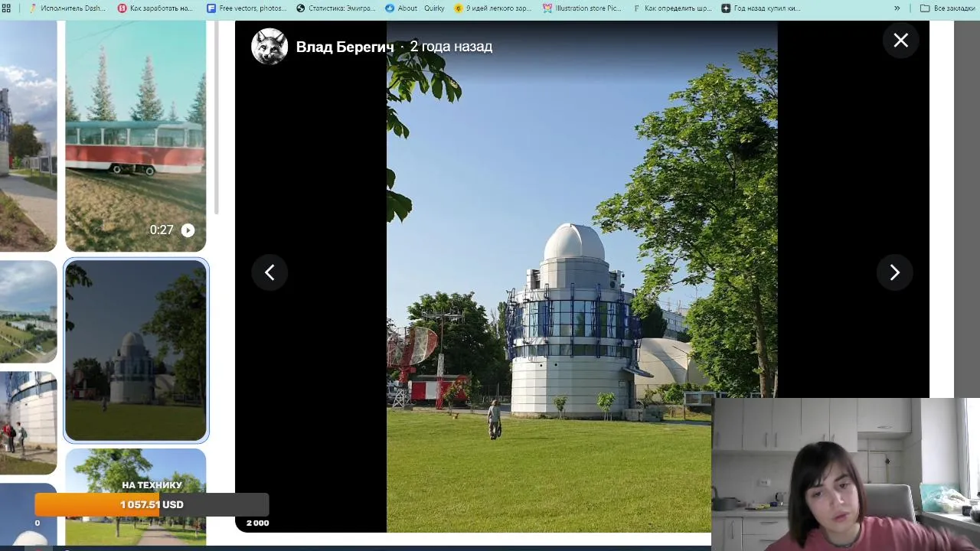Close the photo viewer with the X button

coord(900,40)
